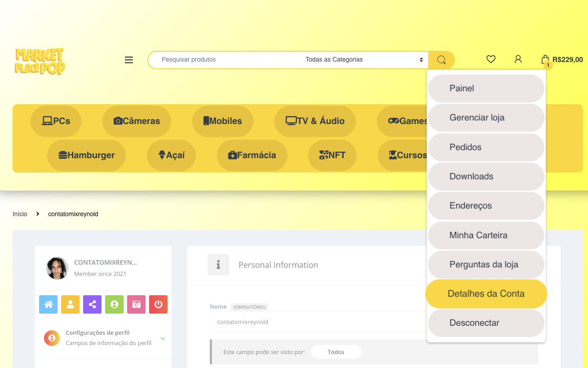588x368 pixels.
Task: Open the wishlist heart icon
Action: click(x=491, y=59)
